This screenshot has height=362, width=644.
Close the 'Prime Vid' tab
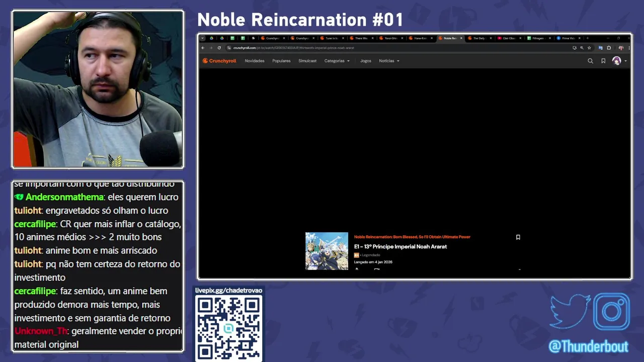(579, 38)
